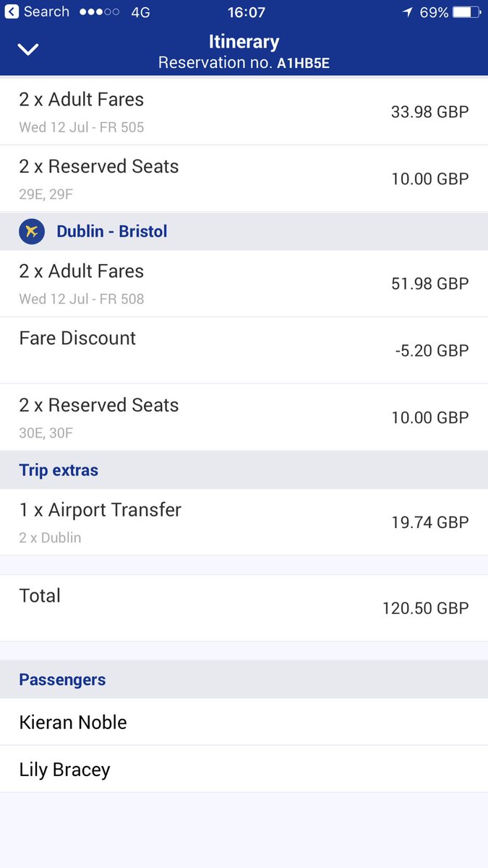Image resolution: width=488 pixels, height=868 pixels.
Task: Tap the location arrow in status bar
Action: (408, 12)
